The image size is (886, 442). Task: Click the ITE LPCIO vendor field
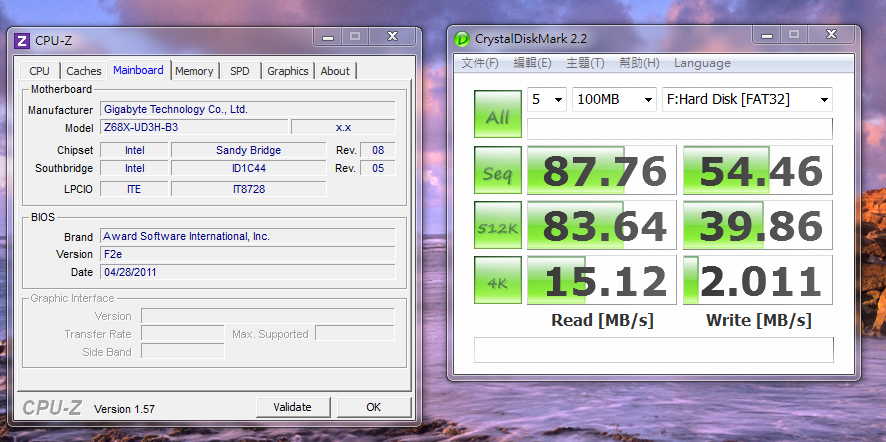(134, 189)
